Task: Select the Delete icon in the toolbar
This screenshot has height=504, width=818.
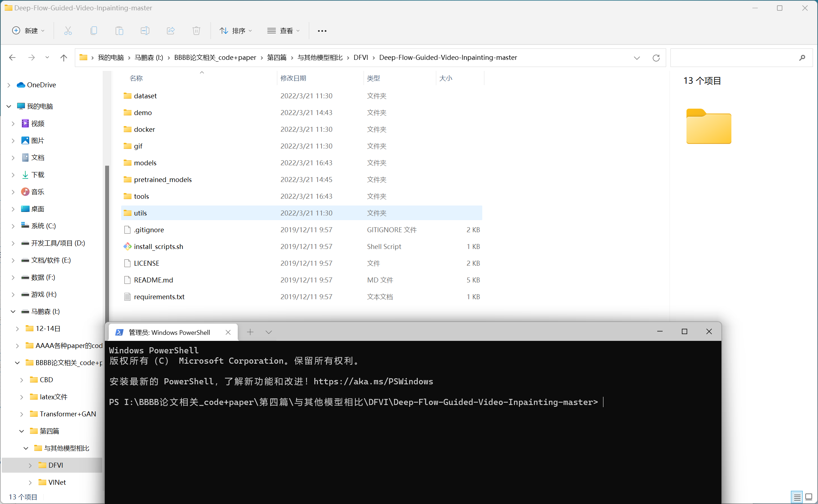Action: click(196, 31)
